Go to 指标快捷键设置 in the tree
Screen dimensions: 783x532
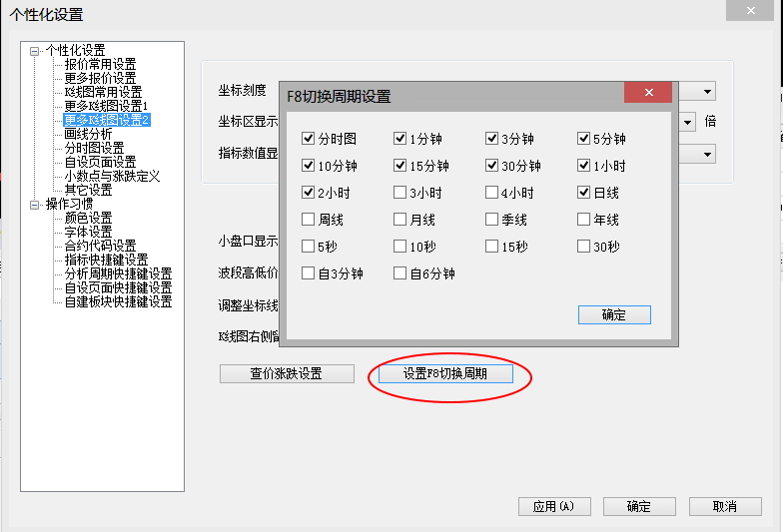106,260
